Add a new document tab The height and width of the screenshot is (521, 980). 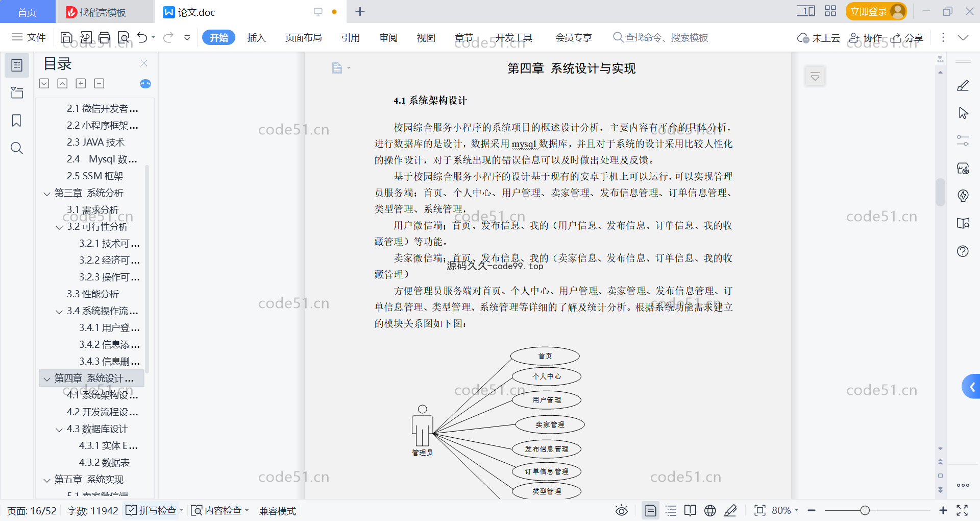[360, 11]
